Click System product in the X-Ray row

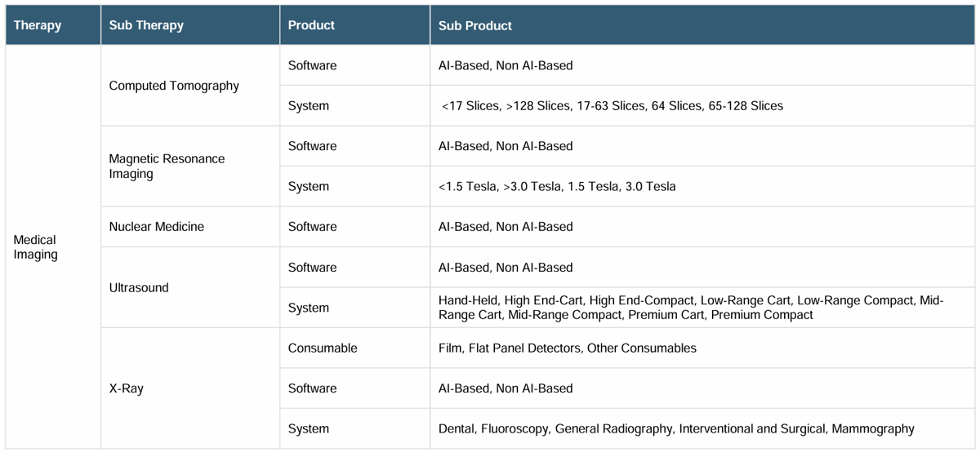click(x=354, y=428)
